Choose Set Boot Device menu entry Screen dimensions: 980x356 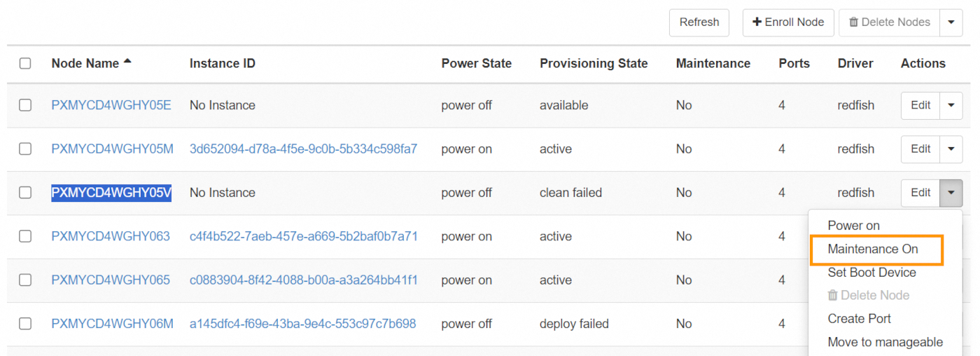click(871, 272)
